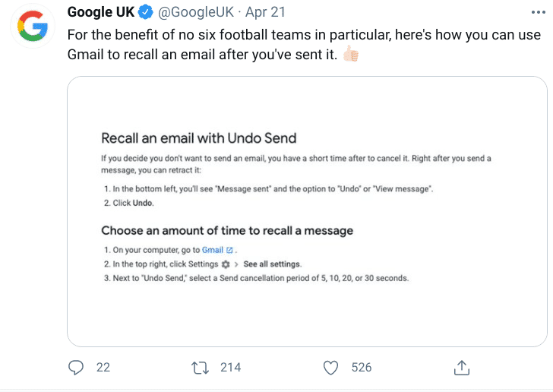
Task: Click the share tweet icon
Action: pos(461,368)
